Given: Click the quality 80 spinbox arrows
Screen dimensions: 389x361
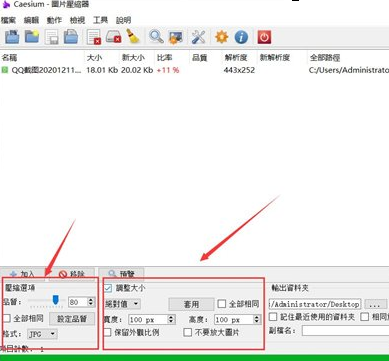Looking at the screenshot, I should click(91, 302).
